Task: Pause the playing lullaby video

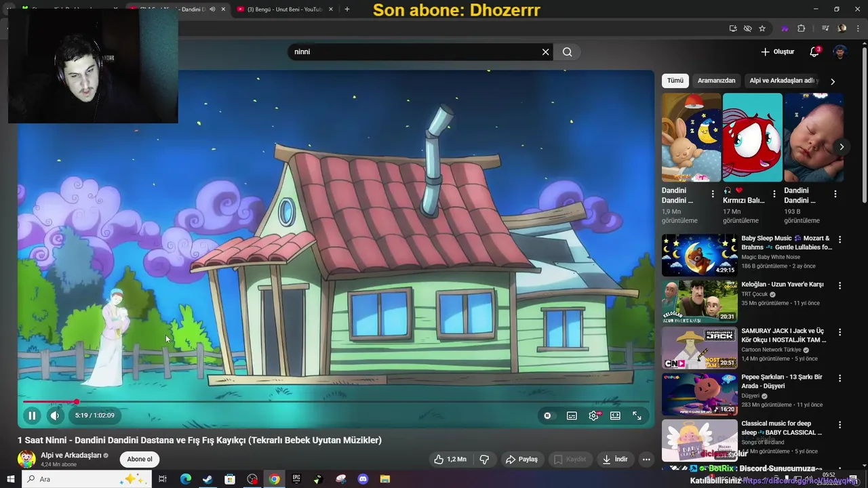Action: pyautogui.click(x=32, y=415)
